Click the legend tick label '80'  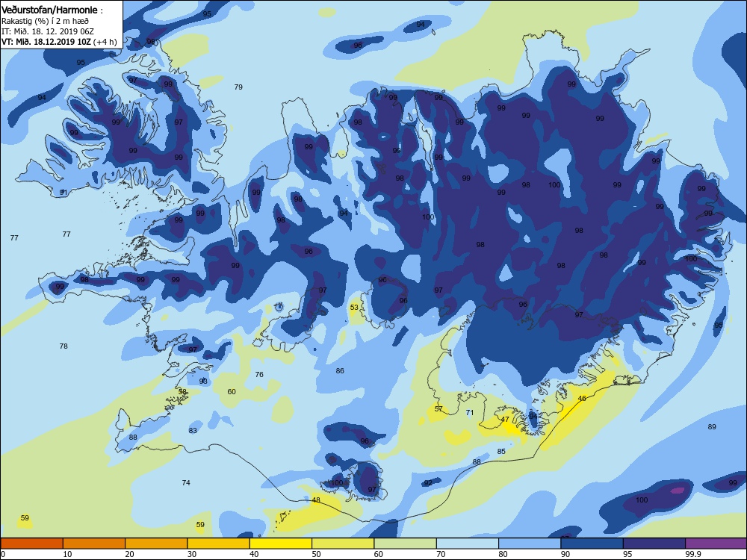pos(503,554)
